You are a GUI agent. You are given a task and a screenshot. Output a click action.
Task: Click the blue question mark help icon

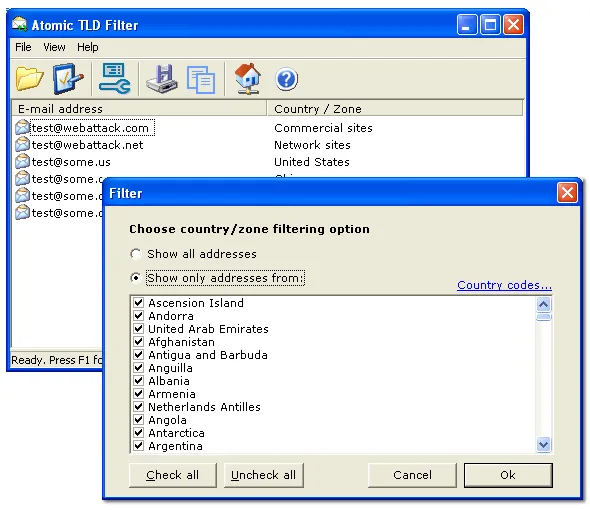[x=286, y=79]
